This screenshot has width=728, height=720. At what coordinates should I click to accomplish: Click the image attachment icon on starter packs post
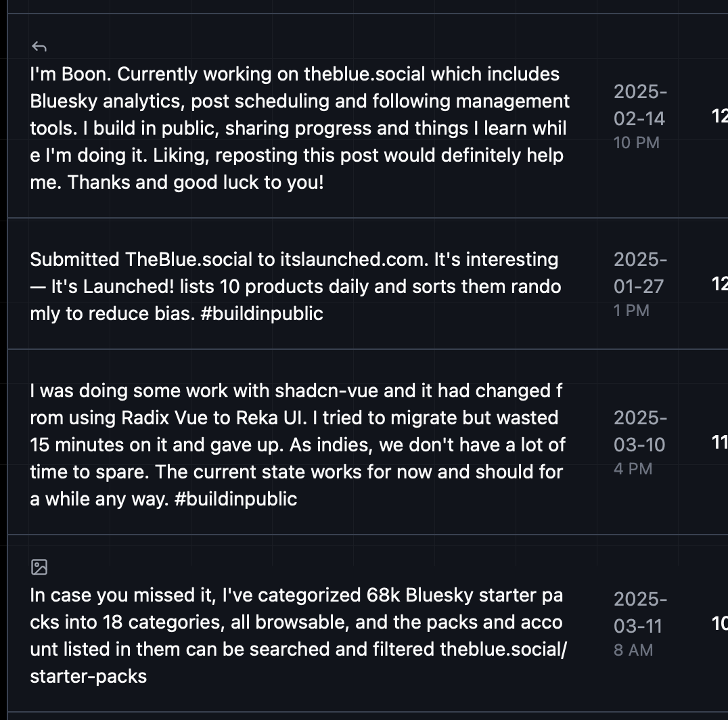pos(39,567)
